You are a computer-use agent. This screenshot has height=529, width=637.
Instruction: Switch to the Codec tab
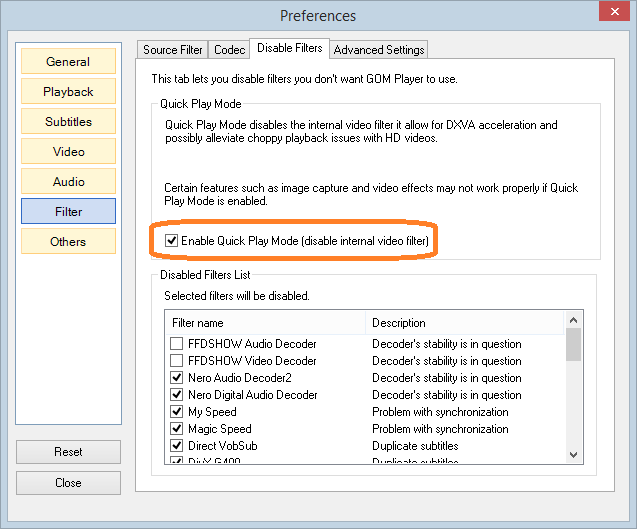click(x=229, y=50)
